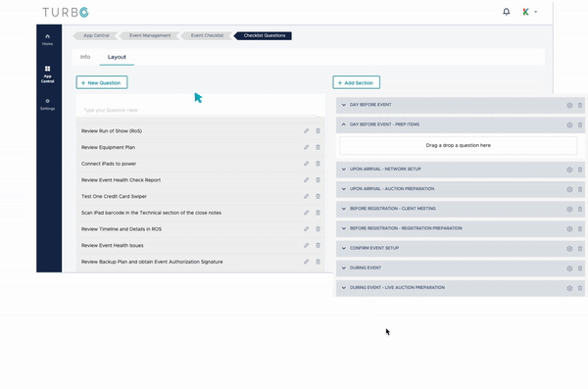Select the Layout tab
Viewport: 588px width, 389px height.
pyautogui.click(x=117, y=57)
